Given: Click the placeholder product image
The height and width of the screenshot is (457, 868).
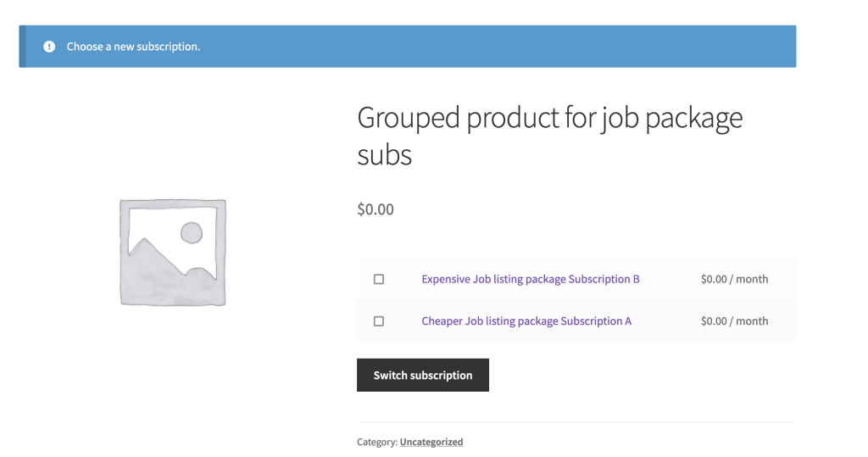Looking at the screenshot, I should coord(173,252).
